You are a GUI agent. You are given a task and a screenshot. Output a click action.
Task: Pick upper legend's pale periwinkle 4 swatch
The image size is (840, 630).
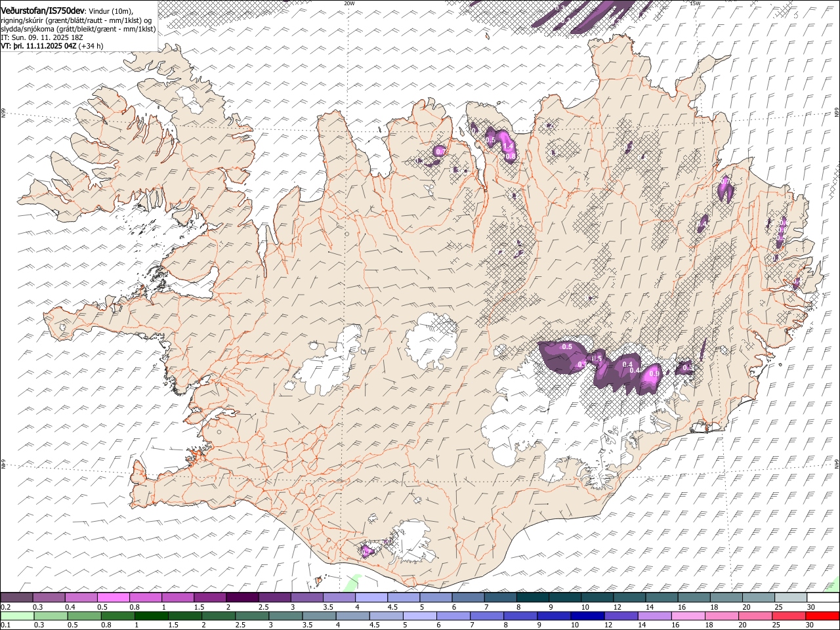[x=371, y=598]
